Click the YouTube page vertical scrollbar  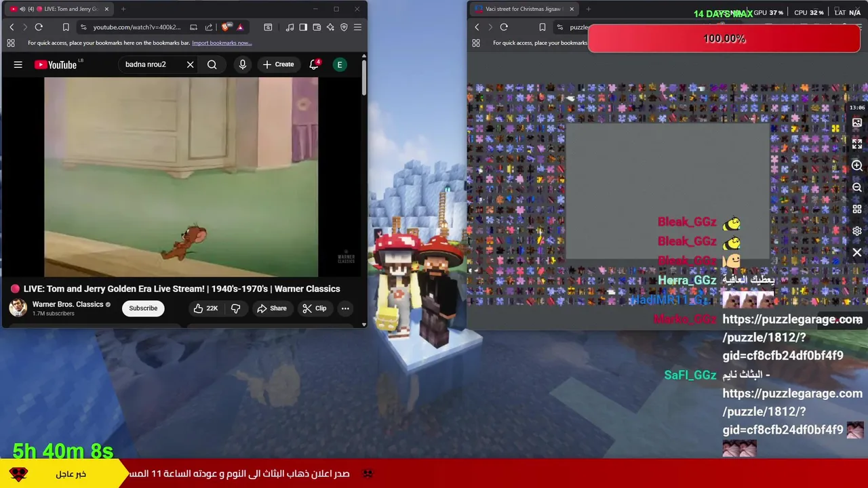pos(364,78)
